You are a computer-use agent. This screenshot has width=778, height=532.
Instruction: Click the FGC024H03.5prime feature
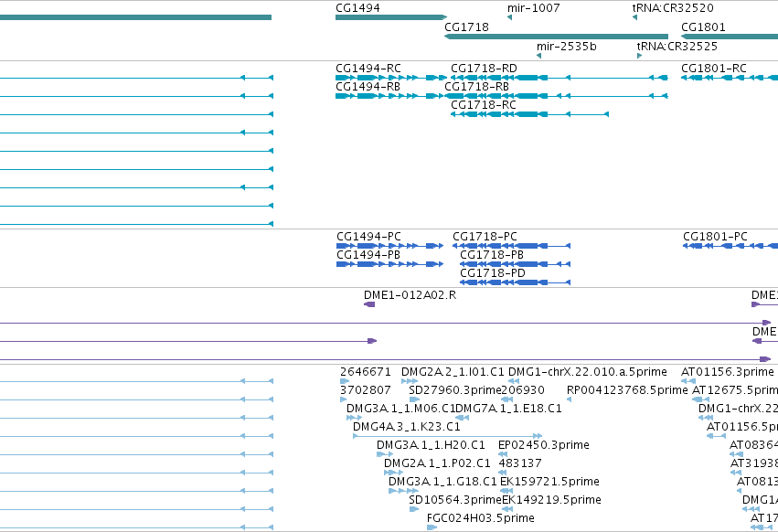coord(432,528)
